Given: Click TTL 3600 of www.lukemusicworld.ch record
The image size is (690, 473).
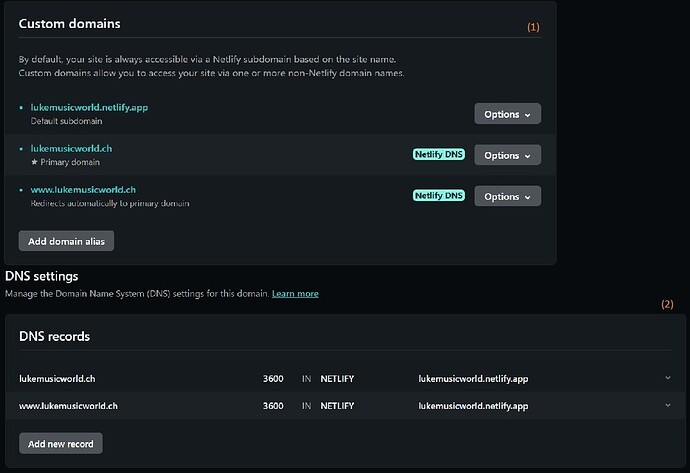Looking at the screenshot, I should (273, 406).
